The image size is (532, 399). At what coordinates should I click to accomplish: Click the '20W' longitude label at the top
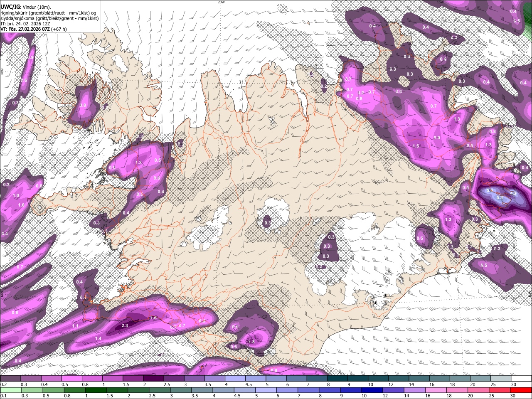point(221,2)
